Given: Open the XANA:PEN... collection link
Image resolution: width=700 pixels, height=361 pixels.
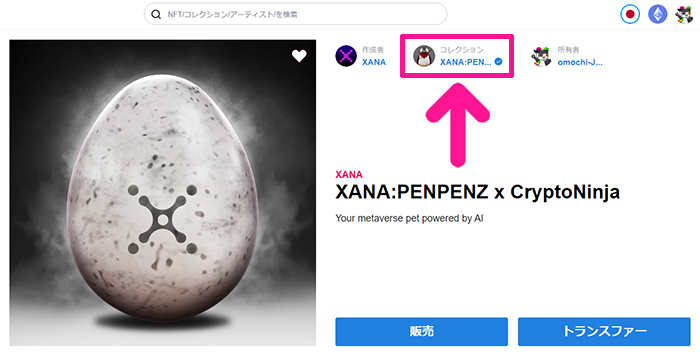Looking at the screenshot, I should [x=466, y=62].
